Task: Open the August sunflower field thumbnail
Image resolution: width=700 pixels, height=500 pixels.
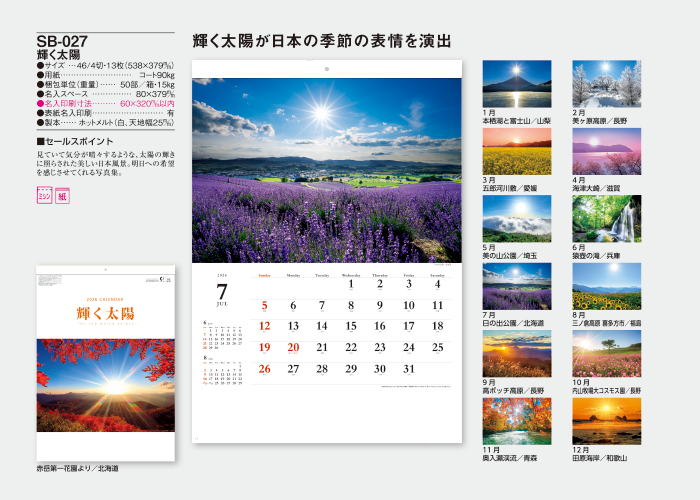Action: point(606,287)
